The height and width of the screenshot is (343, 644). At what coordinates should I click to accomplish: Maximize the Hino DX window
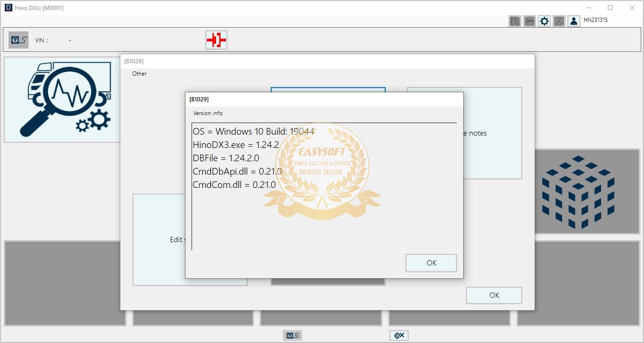pos(610,8)
